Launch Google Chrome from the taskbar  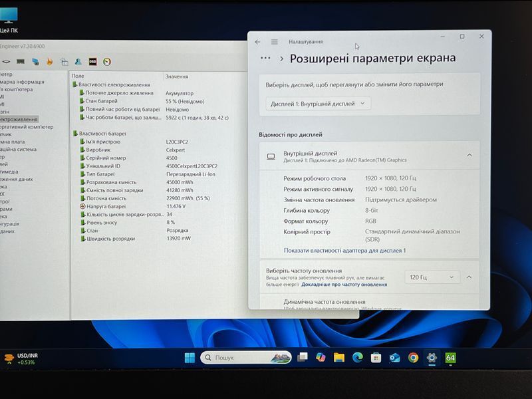tap(413, 358)
